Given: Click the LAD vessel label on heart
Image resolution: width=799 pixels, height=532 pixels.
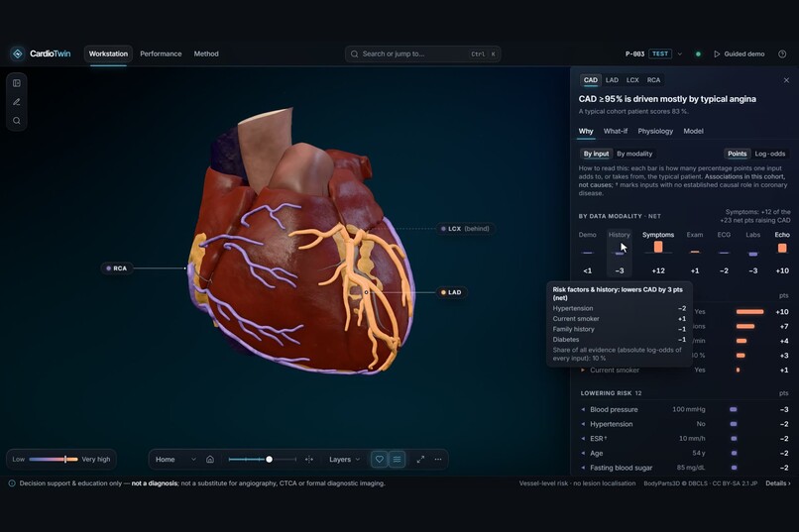Looking at the screenshot, I should click(x=451, y=292).
